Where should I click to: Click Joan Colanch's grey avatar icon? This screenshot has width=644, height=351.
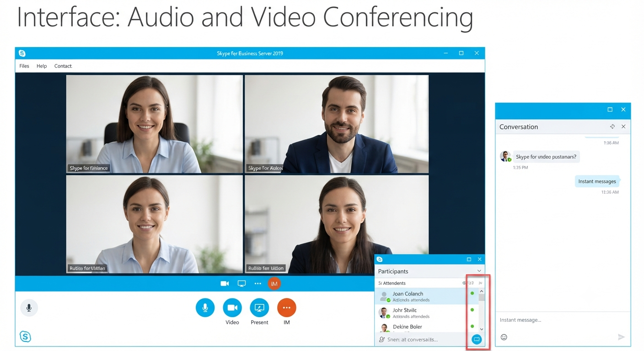384,297
